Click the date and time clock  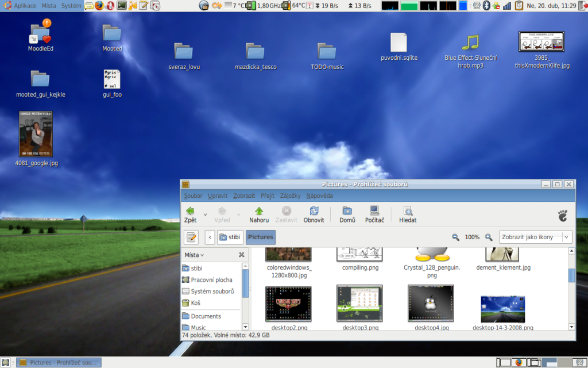(x=551, y=6)
